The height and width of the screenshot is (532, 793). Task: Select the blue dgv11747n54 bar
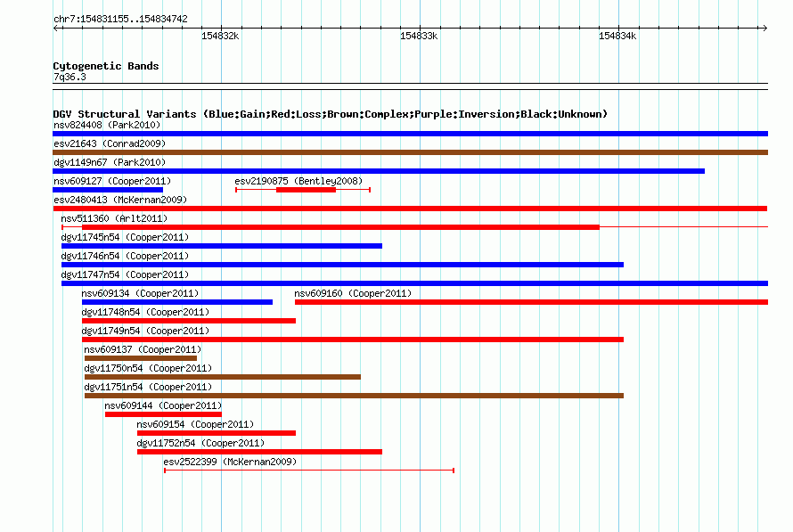pyautogui.click(x=414, y=283)
